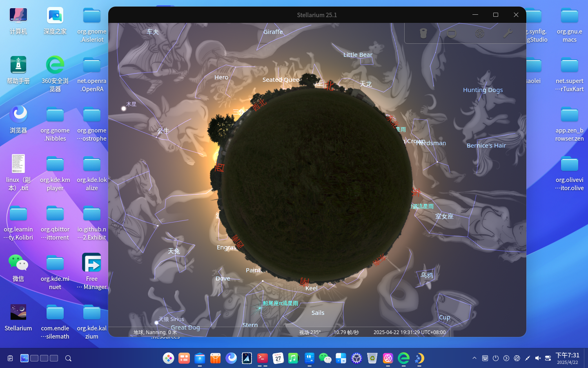Click the 公牛 constellation label
The height and width of the screenshot is (368, 588).
click(x=163, y=131)
